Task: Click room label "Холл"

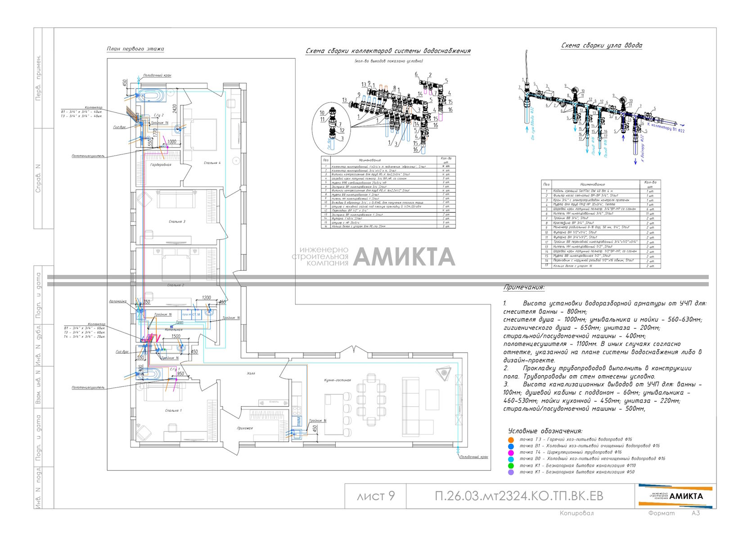Action: pyautogui.click(x=251, y=373)
